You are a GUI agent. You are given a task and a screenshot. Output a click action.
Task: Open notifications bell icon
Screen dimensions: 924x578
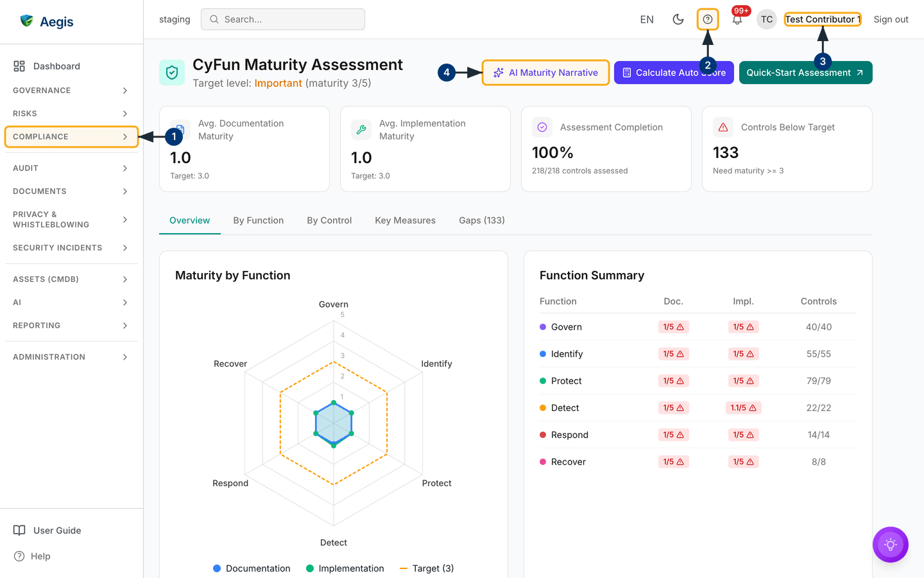[737, 20]
